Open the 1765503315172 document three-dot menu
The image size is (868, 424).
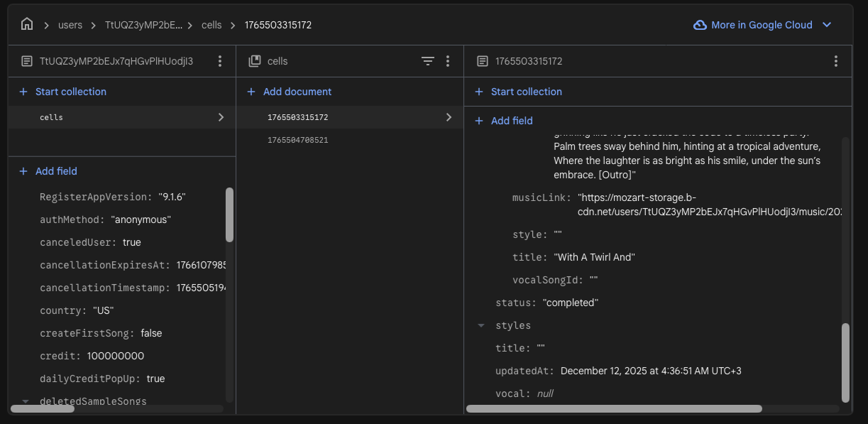pyautogui.click(x=836, y=61)
